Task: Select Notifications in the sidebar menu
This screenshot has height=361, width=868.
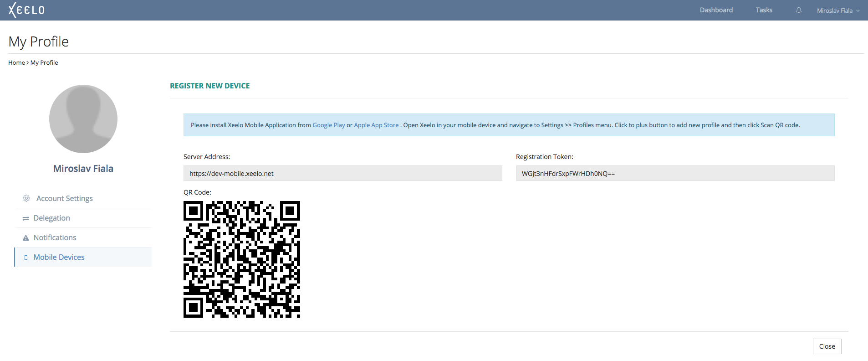Action: tap(83, 237)
